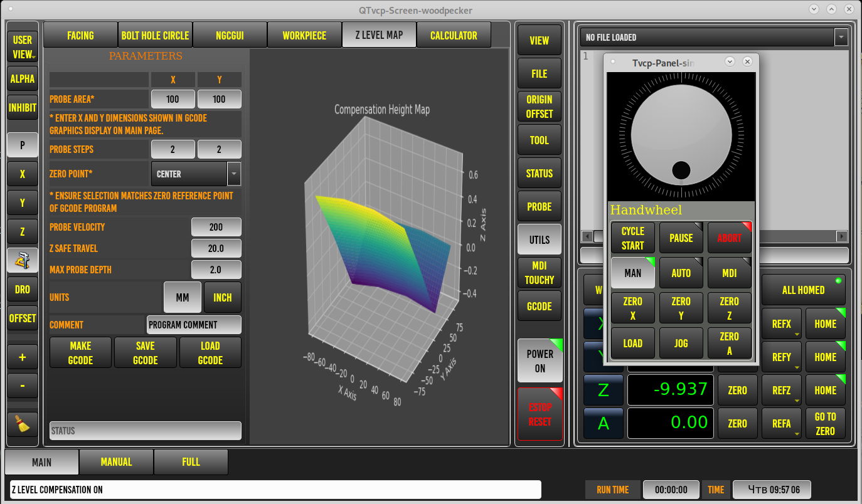Open the PROBE page button

click(x=540, y=206)
